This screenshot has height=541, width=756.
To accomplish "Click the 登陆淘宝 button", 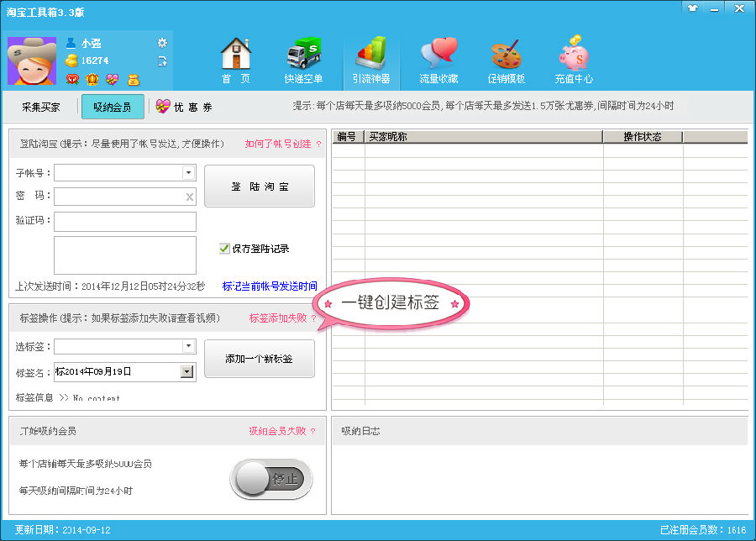I will click(260, 186).
